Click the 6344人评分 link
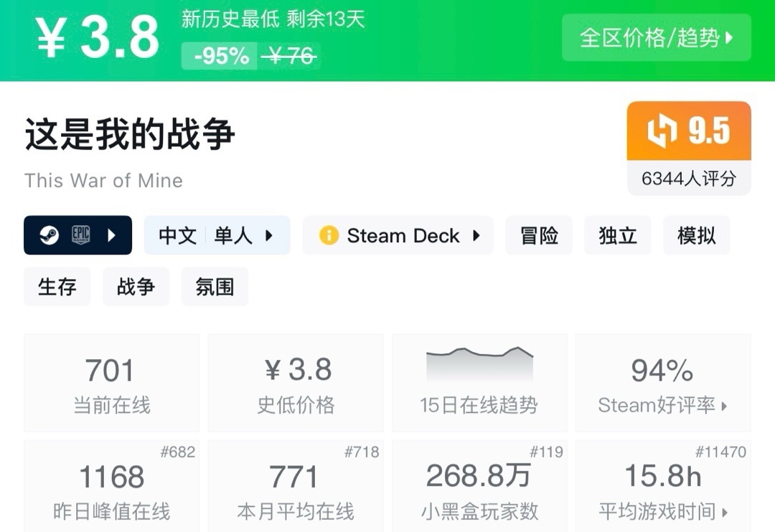The width and height of the screenshot is (775, 532). tap(688, 179)
